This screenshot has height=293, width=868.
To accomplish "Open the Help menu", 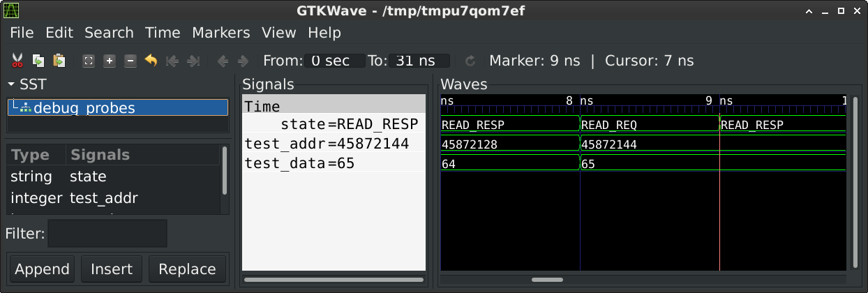I will coord(324,33).
